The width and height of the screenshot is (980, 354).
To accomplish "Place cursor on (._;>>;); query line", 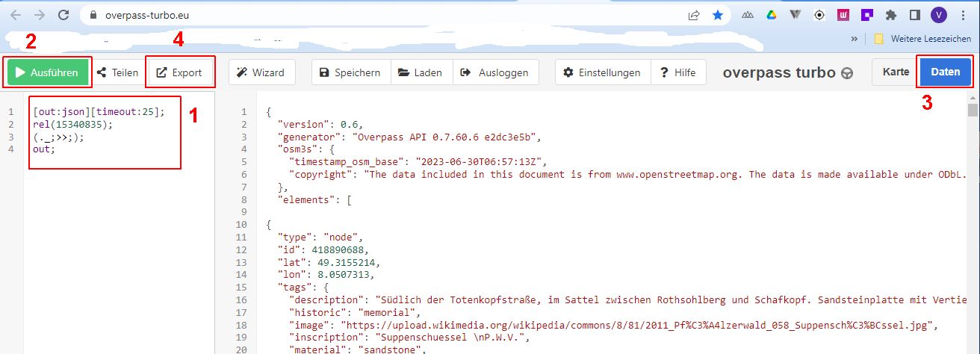I will pyautogui.click(x=59, y=137).
